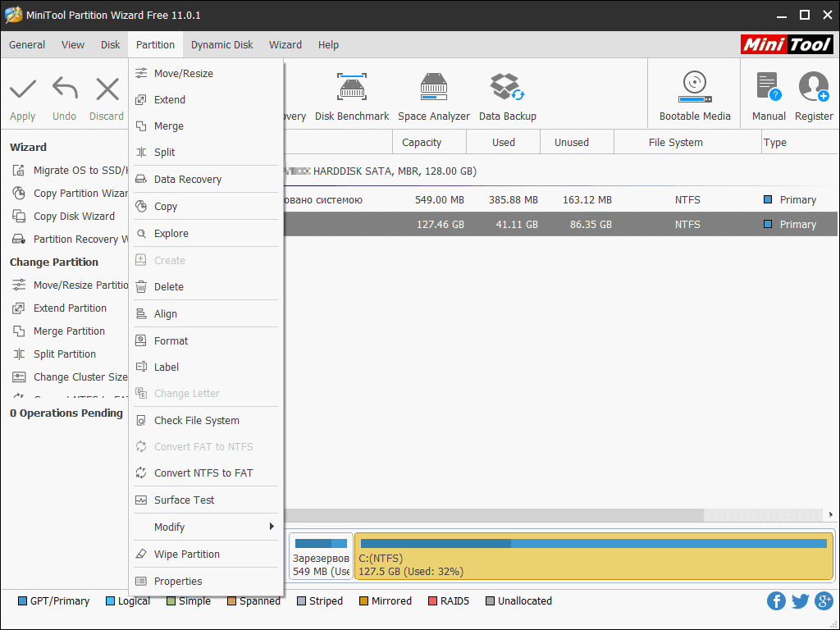Open the Disk menu
The width and height of the screenshot is (840, 630).
tap(111, 45)
